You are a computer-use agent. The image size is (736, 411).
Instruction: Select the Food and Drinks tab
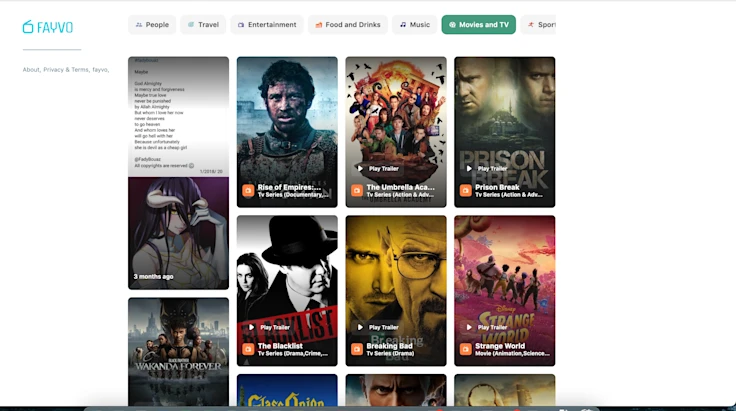pos(348,25)
